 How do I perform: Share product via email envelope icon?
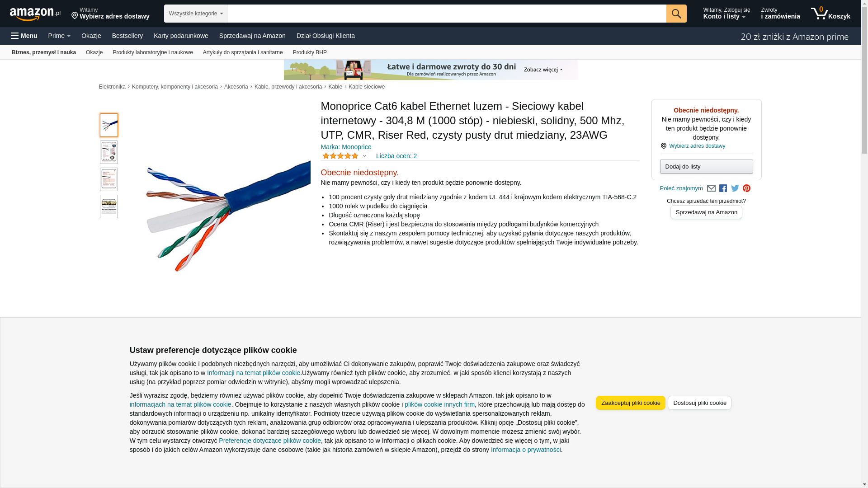point(711,188)
